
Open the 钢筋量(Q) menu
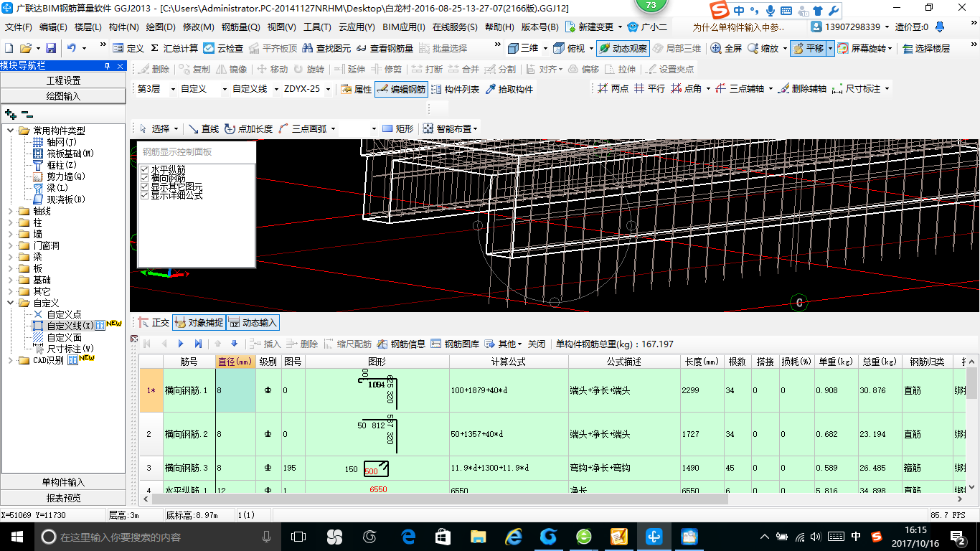(241, 27)
